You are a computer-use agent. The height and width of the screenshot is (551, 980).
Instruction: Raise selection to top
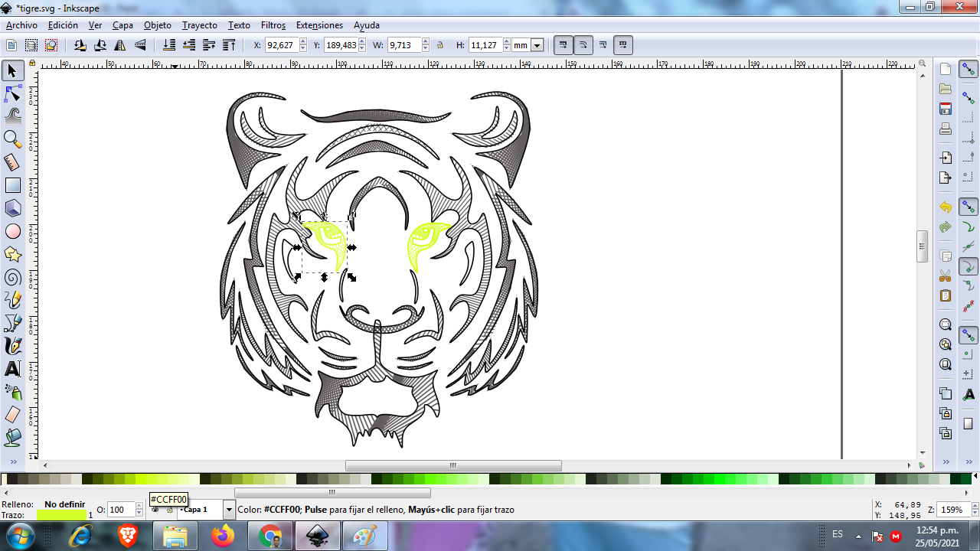coord(229,45)
